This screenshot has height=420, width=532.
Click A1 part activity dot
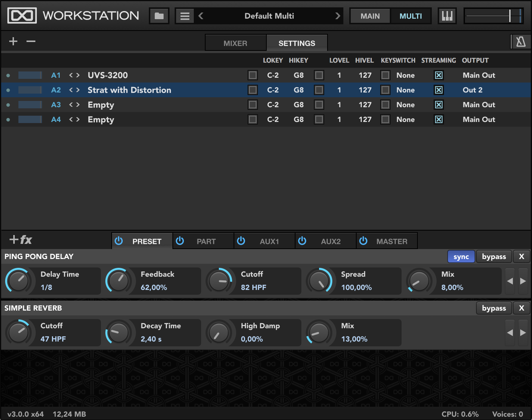click(x=8, y=76)
